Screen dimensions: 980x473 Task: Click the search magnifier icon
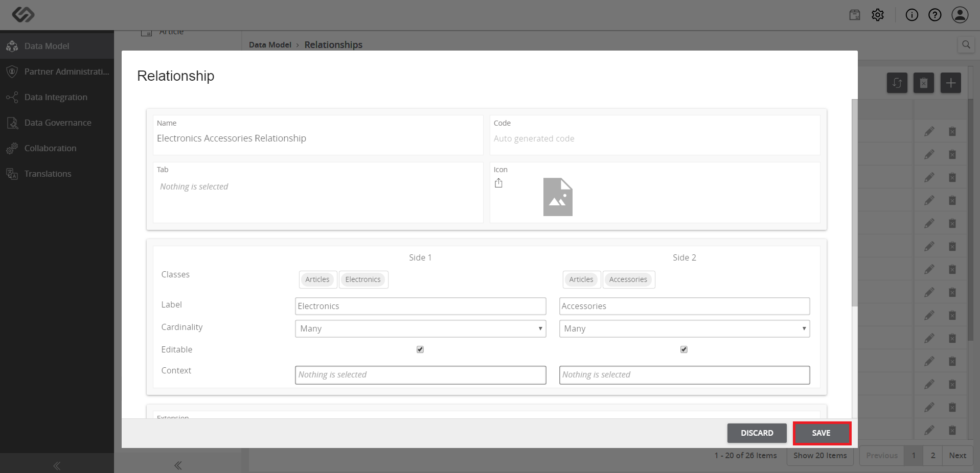click(966, 44)
